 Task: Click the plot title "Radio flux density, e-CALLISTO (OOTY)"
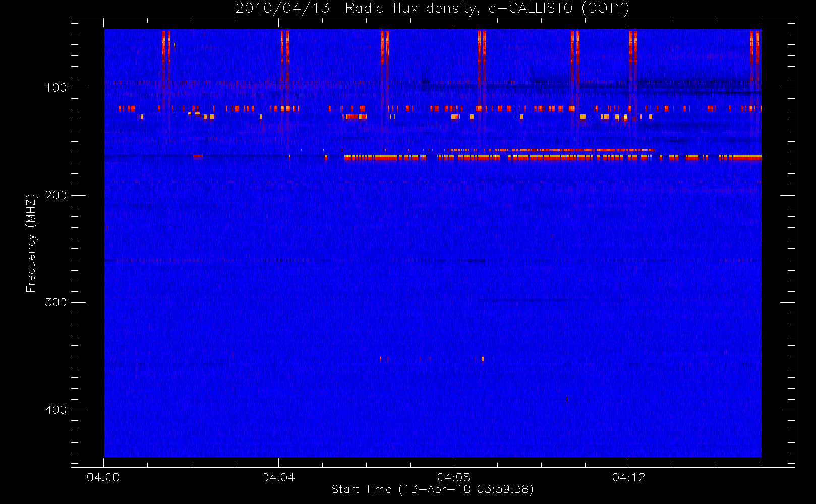(487, 8)
